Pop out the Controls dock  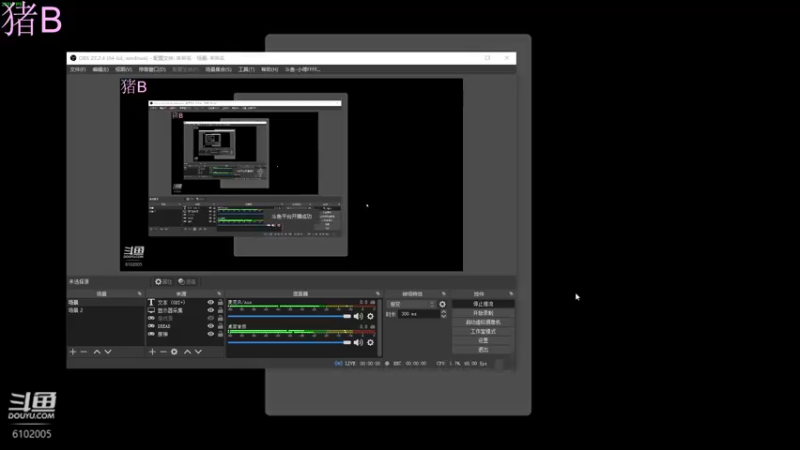pos(511,294)
